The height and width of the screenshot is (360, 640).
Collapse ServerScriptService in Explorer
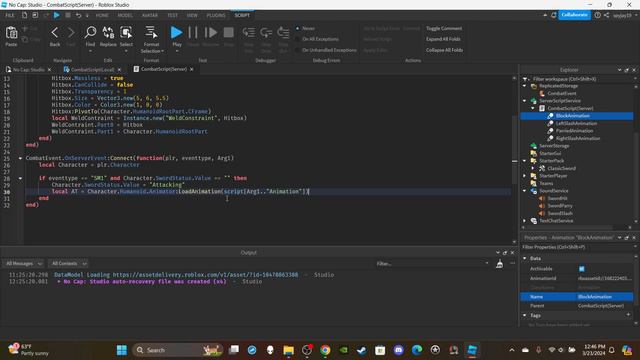[524, 101]
